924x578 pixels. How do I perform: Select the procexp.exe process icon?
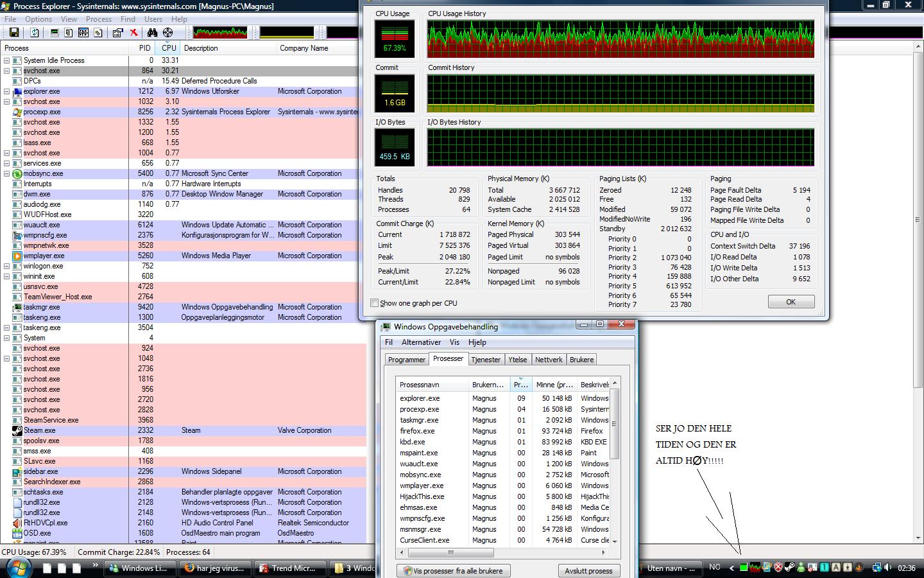tap(17, 112)
